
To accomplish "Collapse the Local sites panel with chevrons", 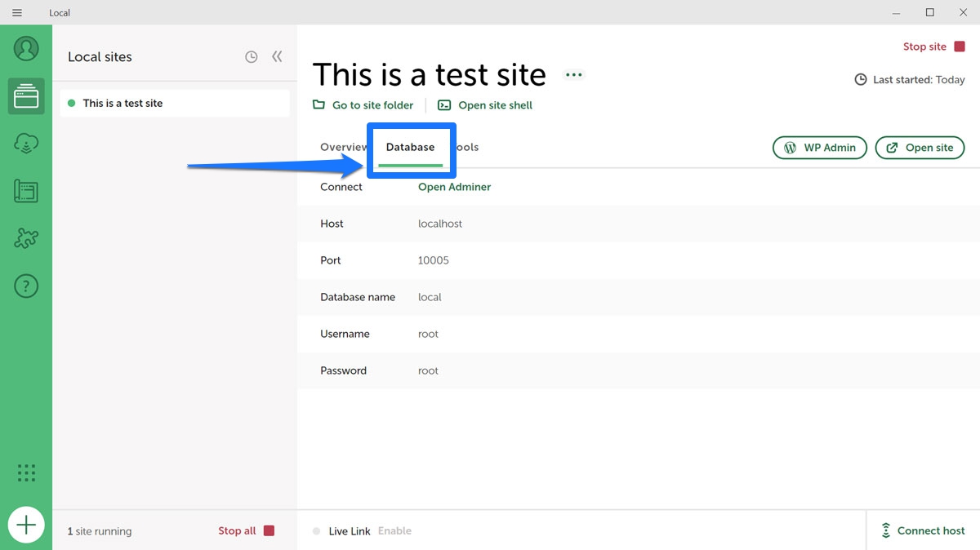I will [x=277, y=57].
